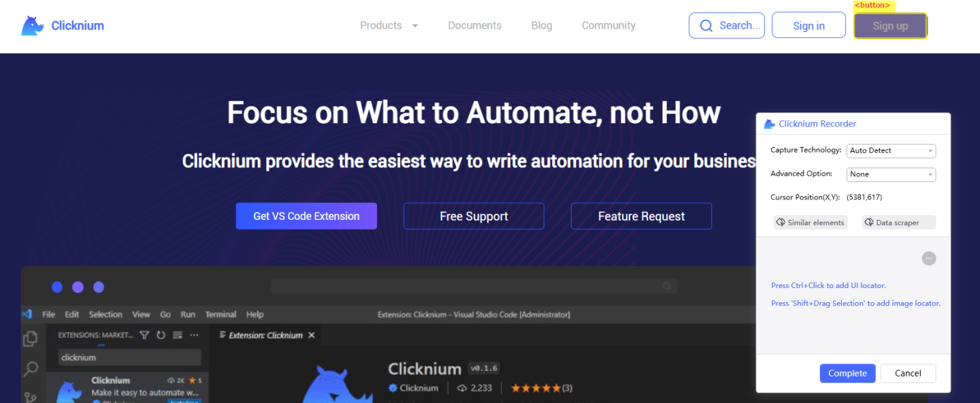
Task: Click install count 2,233 cloud icon
Action: [462, 388]
